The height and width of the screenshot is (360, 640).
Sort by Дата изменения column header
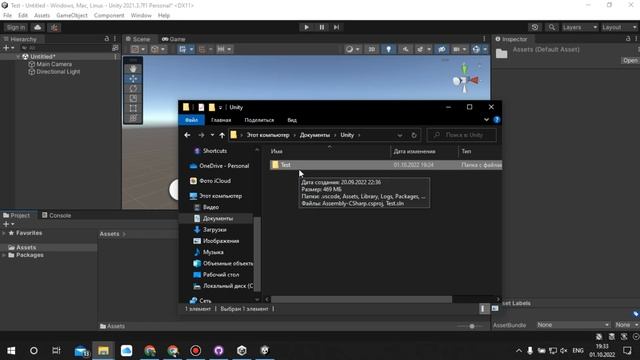[414, 151]
